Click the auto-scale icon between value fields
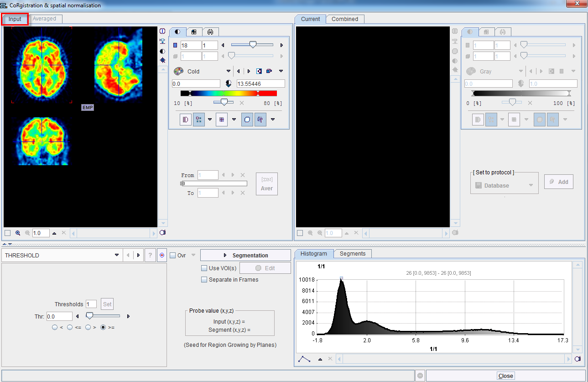The width and height of the screenshot is (588, 382). point(229,84)
